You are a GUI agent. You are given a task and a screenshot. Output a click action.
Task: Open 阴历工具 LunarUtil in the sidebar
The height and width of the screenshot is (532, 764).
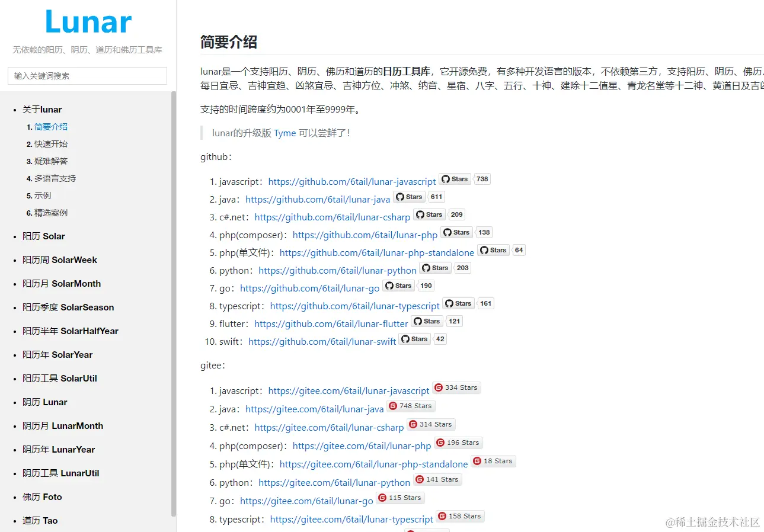tap(61, 473)
